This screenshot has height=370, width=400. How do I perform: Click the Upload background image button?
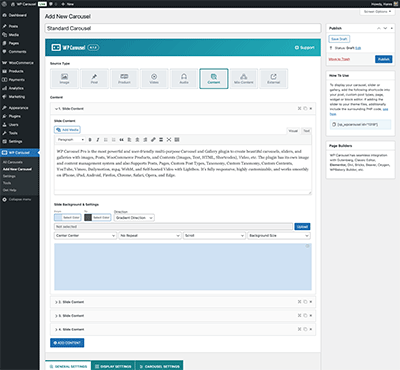coord(302,227)
